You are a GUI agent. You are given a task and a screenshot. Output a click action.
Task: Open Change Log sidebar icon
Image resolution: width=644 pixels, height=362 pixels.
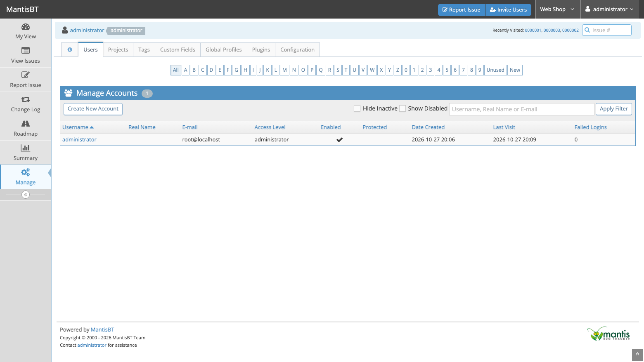26,99
